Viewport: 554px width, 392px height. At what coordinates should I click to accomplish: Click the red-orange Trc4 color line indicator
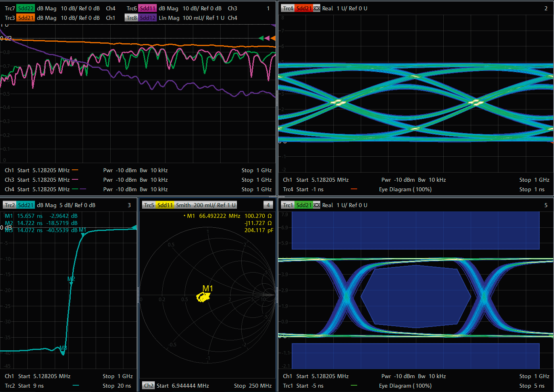click(354, 189)
